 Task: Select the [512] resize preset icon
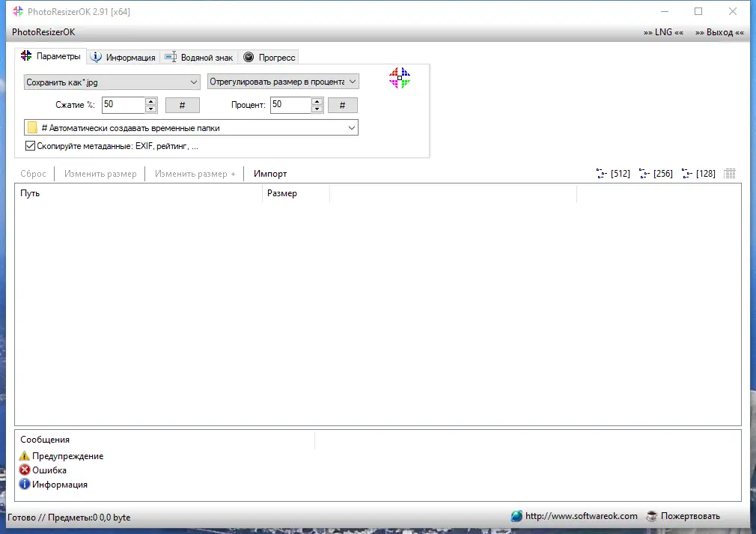pos(612,173)
